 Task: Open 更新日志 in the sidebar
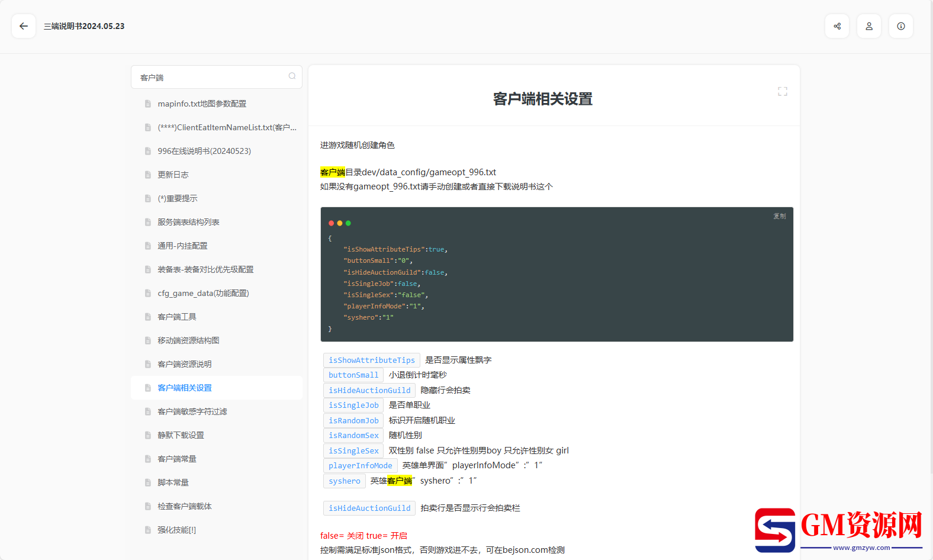click(x=217, y=175)
